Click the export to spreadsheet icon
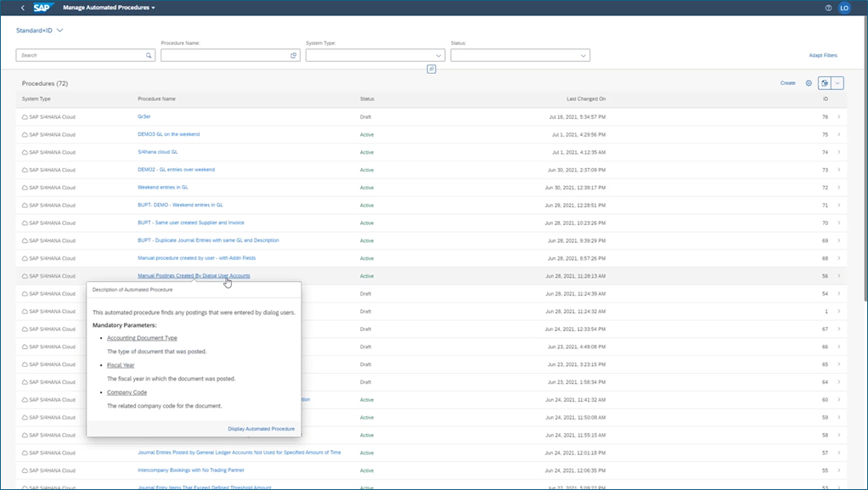 [x=825, y=83]
